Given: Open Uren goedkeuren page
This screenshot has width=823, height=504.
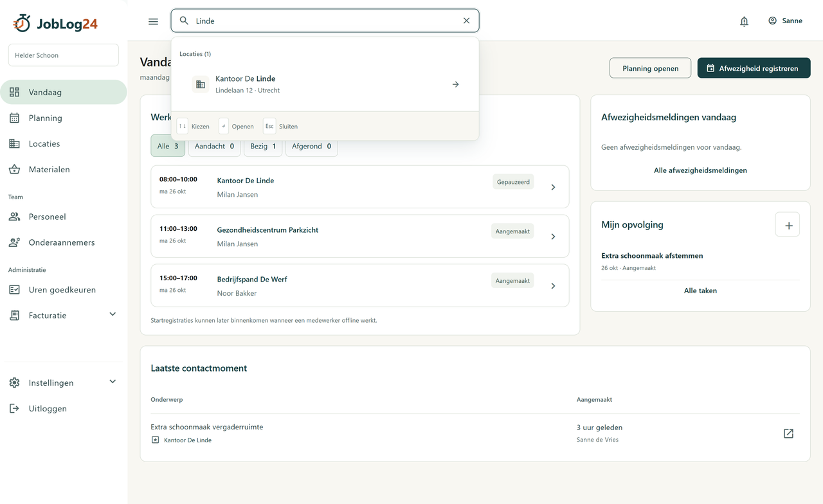Looking at the screenshot, I should click(x=63, y=289).
